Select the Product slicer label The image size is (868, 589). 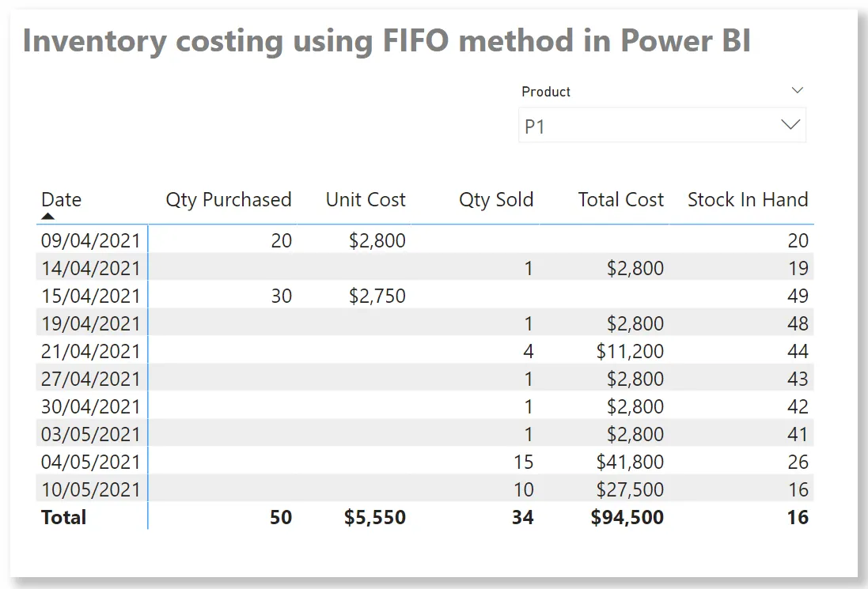pos(546,92)
